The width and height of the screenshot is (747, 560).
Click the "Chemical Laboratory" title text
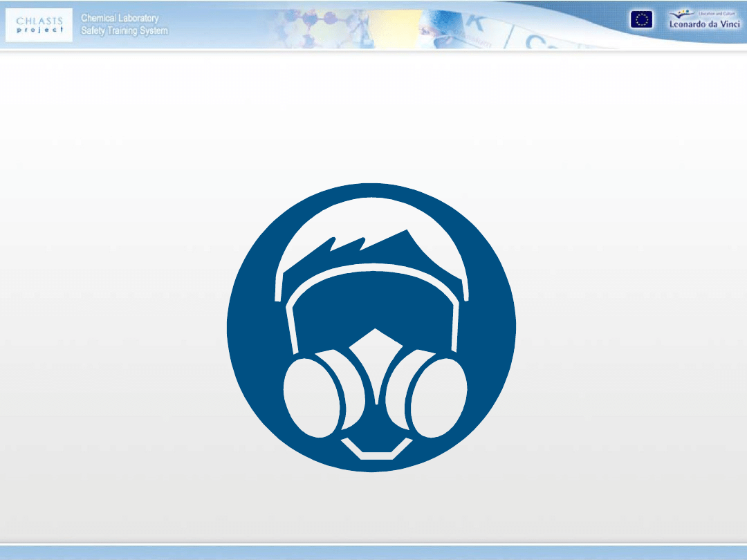[120, 18]
